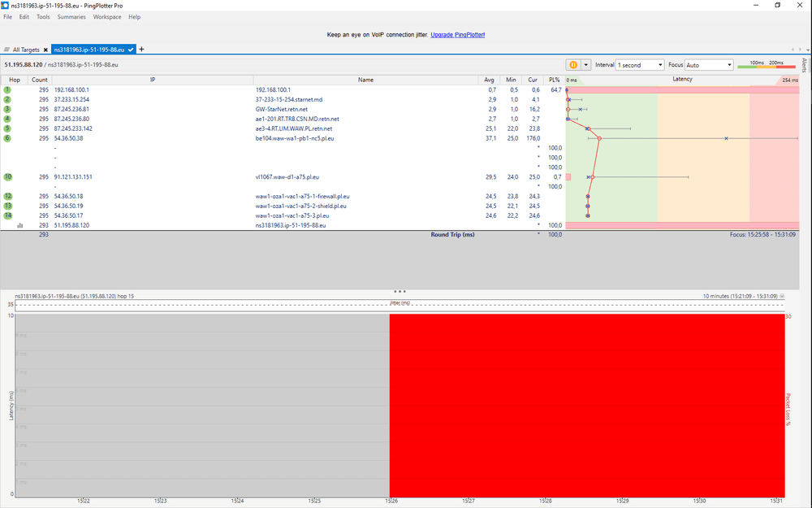This screenshot has height=508, width=812.
Task: Open the Workspace menu
Action: [107, 16]
